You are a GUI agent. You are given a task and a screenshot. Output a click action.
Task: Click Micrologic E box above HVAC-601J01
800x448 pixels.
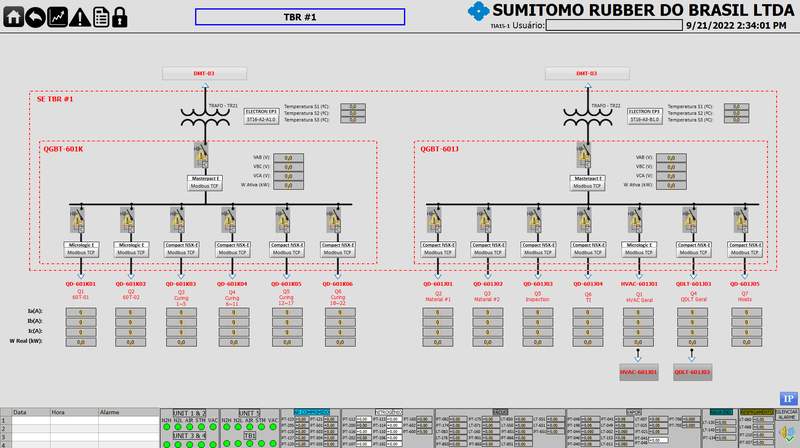[639, 248]
